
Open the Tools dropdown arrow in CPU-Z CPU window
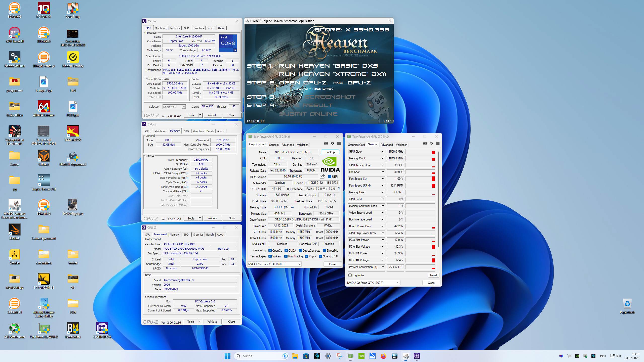click(200, 115)
